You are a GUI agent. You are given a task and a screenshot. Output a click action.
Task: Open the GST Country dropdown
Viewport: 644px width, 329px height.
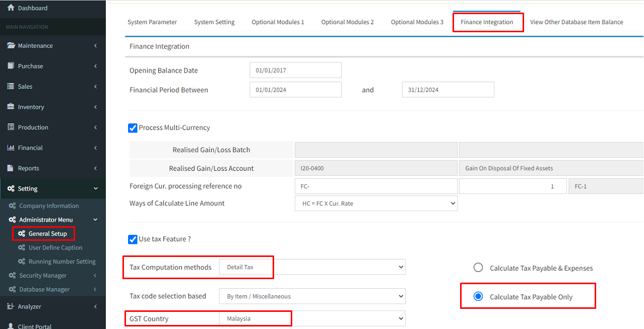(x=312, y=318)
